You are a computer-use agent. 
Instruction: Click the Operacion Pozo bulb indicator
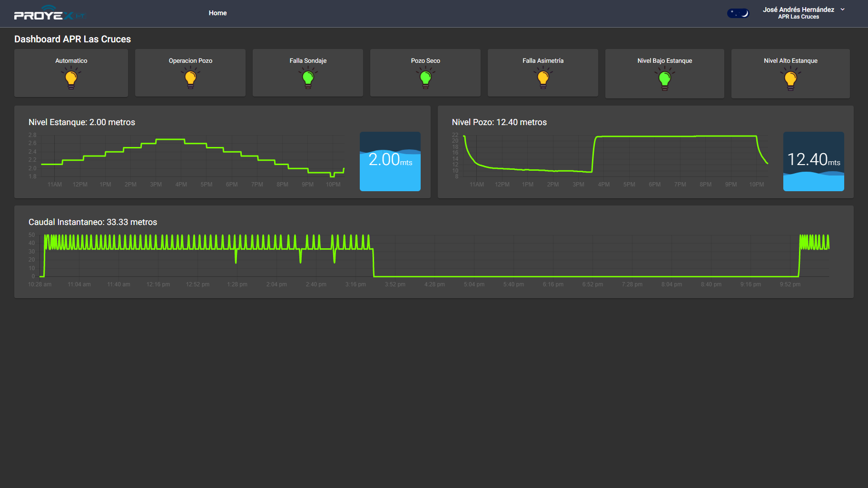[x=190, y=78]
